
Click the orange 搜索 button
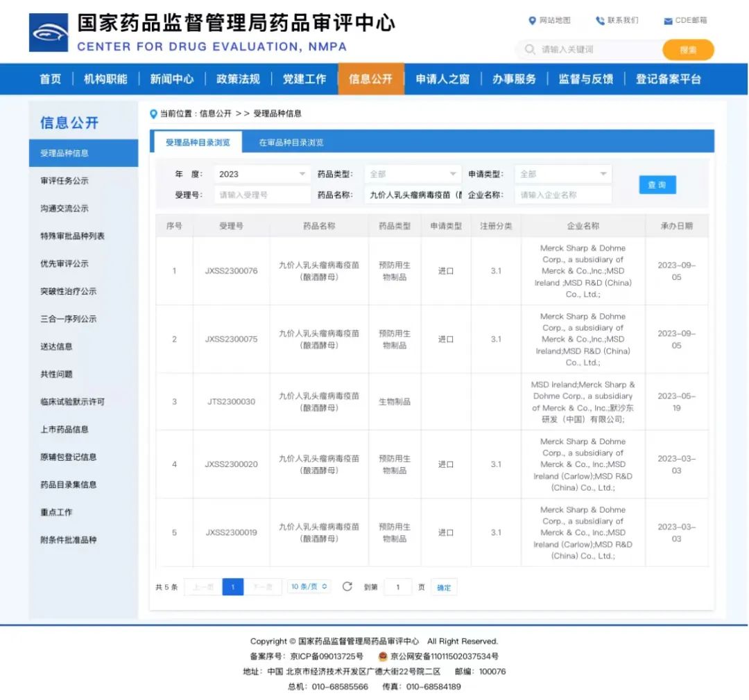click(x=688, y=50)
